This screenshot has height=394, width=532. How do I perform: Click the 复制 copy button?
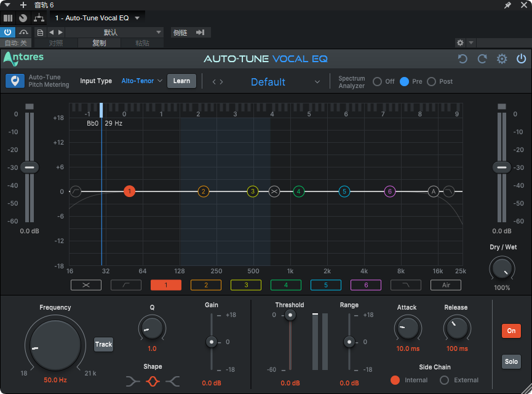point(99,43)
